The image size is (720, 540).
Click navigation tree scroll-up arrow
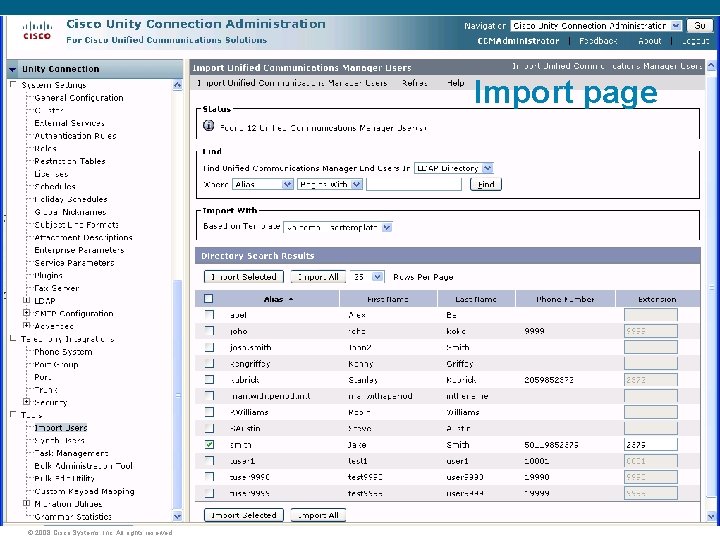click(178, 85)
